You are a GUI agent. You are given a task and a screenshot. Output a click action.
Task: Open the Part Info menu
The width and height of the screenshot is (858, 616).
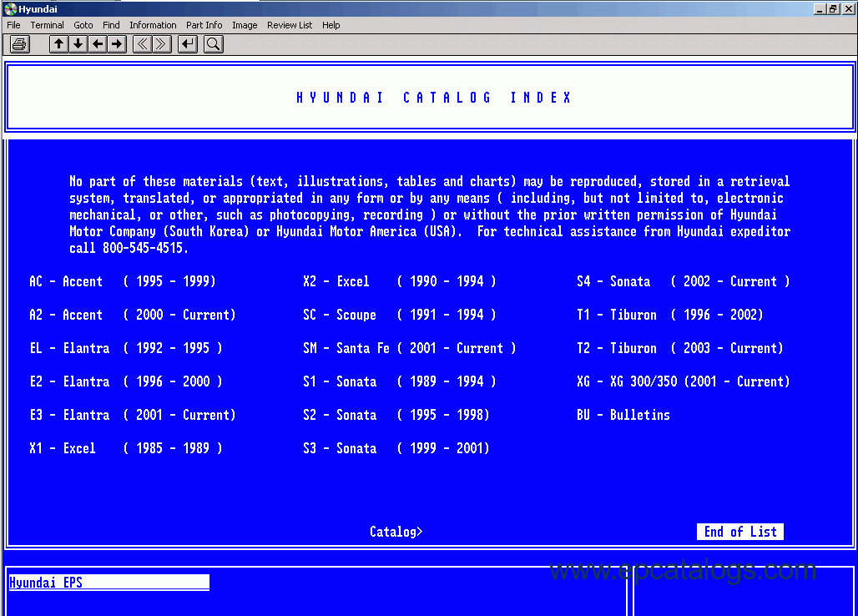tap(204, 25)
